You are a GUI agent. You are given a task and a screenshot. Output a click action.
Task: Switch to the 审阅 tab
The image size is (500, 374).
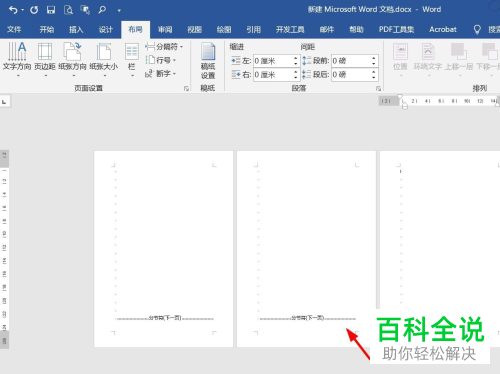pyautogui.click(x=165, y=30)
